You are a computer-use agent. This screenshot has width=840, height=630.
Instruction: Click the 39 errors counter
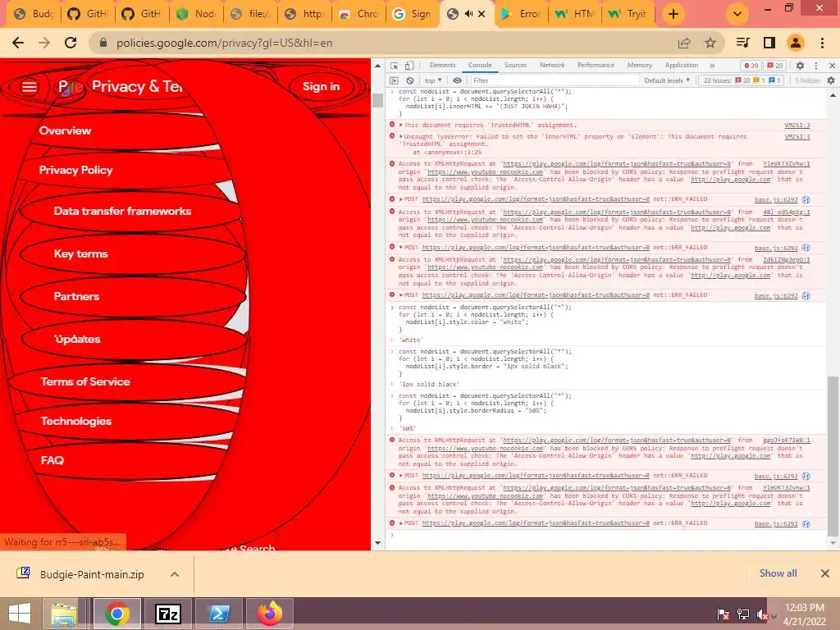[x=751, y=66]
